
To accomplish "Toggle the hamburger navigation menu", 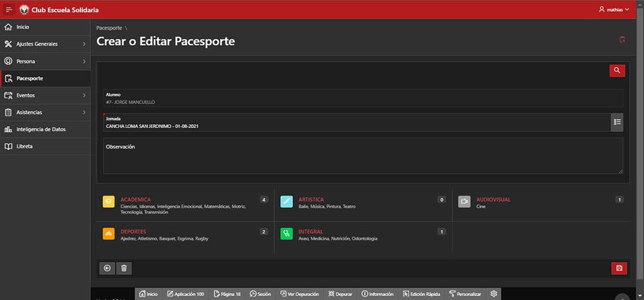I will point(9,10).
